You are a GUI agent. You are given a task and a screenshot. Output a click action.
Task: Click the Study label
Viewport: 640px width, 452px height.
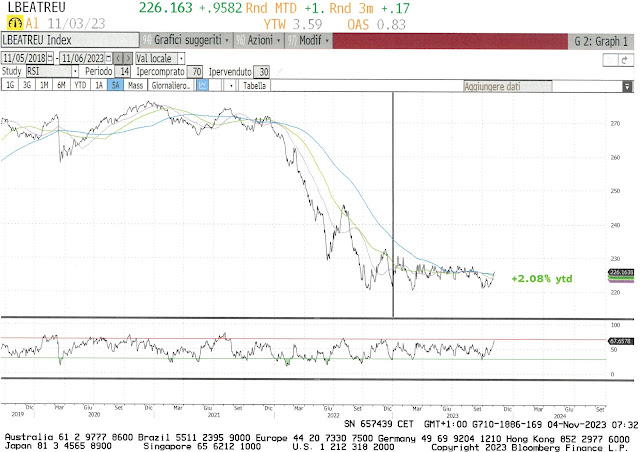pos(11,71)
